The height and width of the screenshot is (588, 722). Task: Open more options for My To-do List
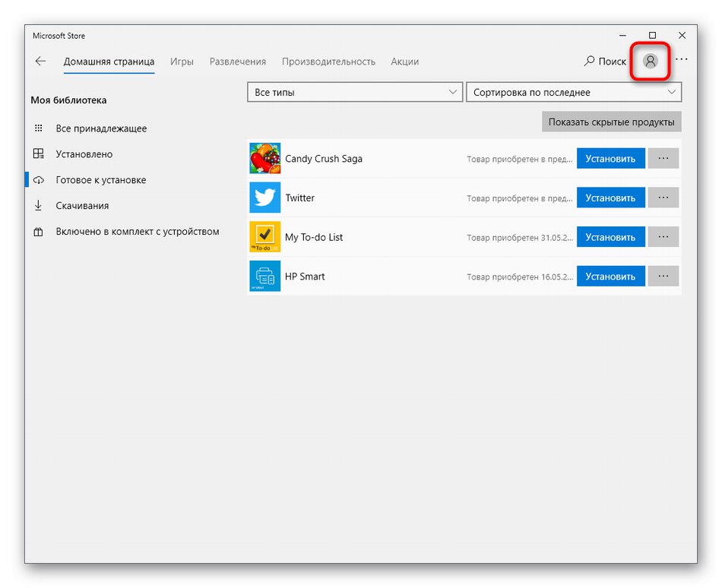663,237
